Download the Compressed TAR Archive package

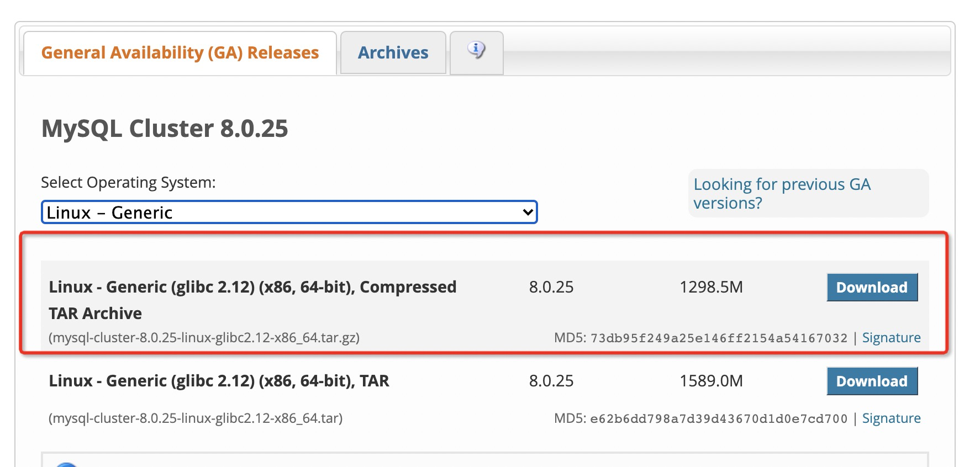click(872, 287)
